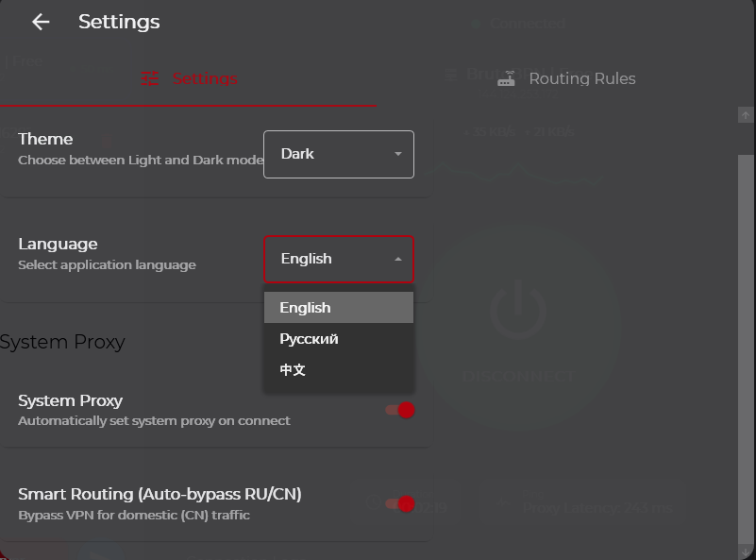This screenshot has height=560, width=756.
Task: Toggle the System Proxy switch
Action: [400, 410]
